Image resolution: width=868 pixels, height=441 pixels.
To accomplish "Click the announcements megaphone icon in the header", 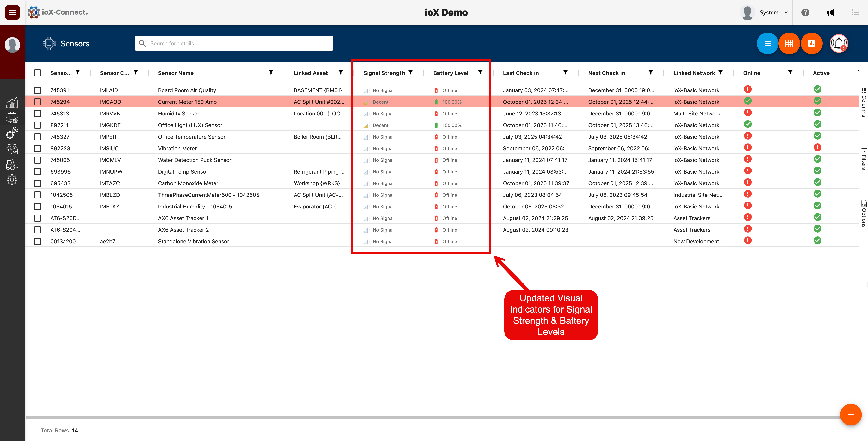I will [831, 12].
